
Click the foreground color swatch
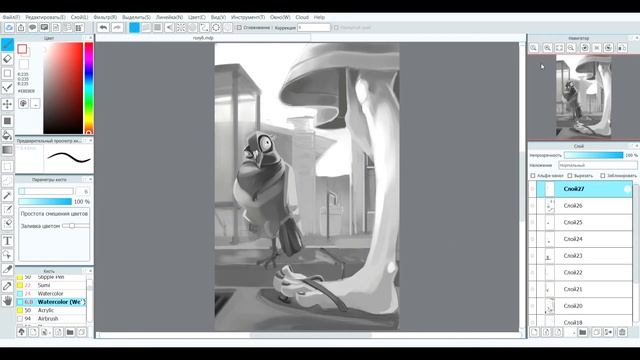tap(22, 49)
